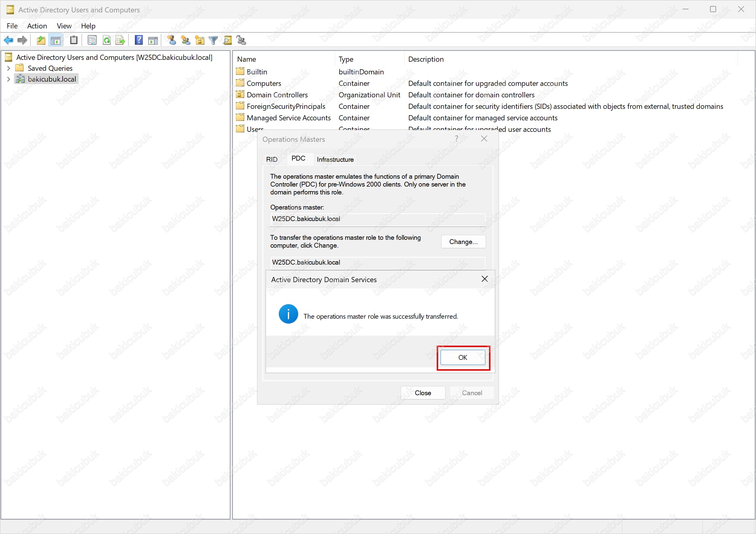The image size is (756, 534).
Task: Click the Change... button
Action: (463, 242)
